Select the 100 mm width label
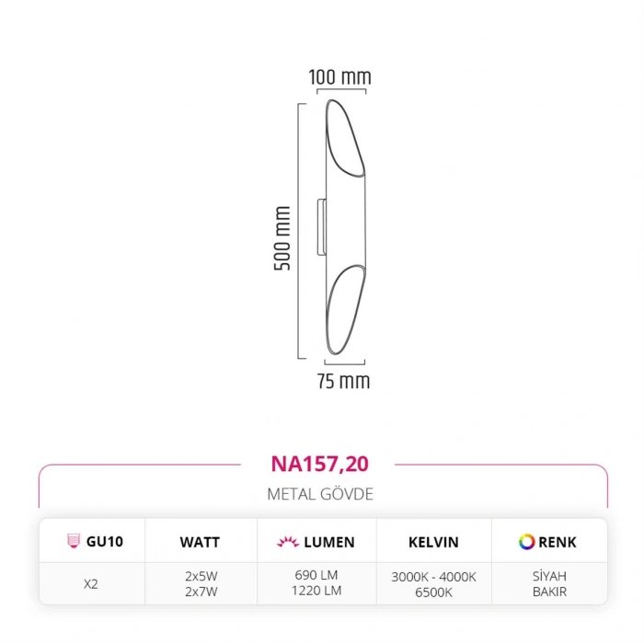The width and height of the screenshot is (644, 644). coord(339,77)
